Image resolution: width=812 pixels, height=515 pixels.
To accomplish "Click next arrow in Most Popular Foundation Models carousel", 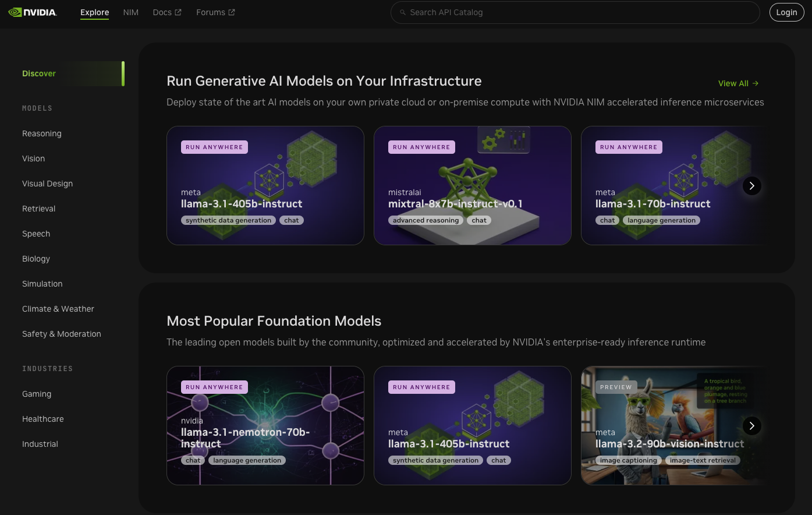I will pos(751,426).
